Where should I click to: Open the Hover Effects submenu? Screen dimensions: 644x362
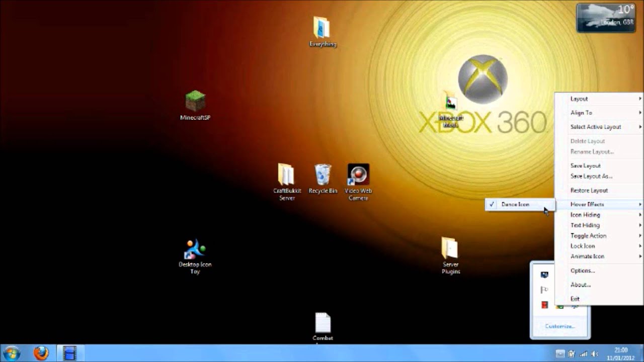[x=599, y=204]
